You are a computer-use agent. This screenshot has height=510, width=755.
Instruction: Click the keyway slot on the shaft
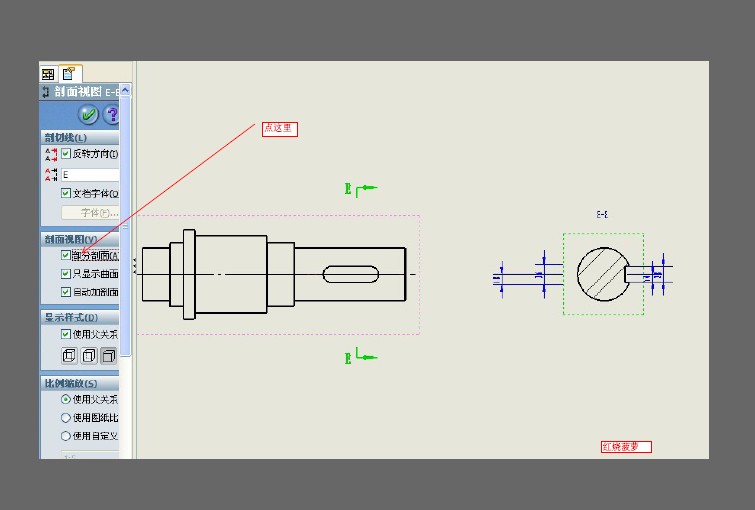351,274
